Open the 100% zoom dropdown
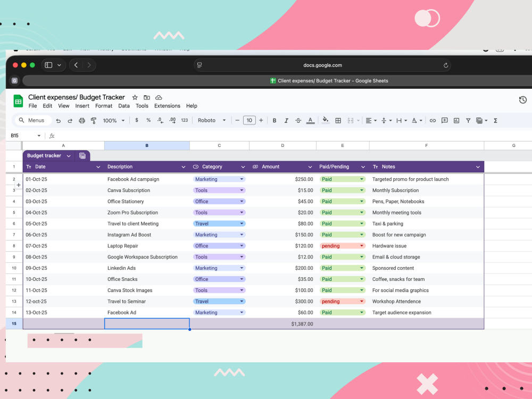The height and width of the screenshot is (399, 532). click(114, 120)
